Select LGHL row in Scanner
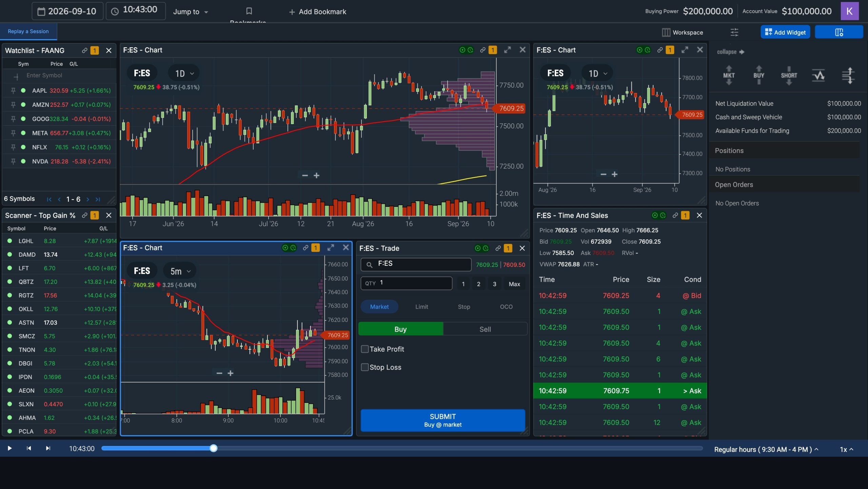 point(59,241)
